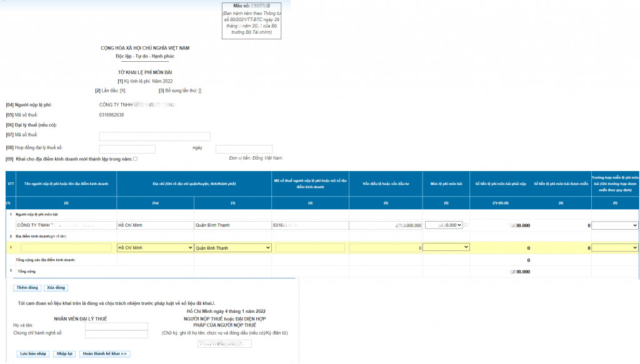
Task: Save the draft with Lưu bản nháp
Action: coord(32,353)
